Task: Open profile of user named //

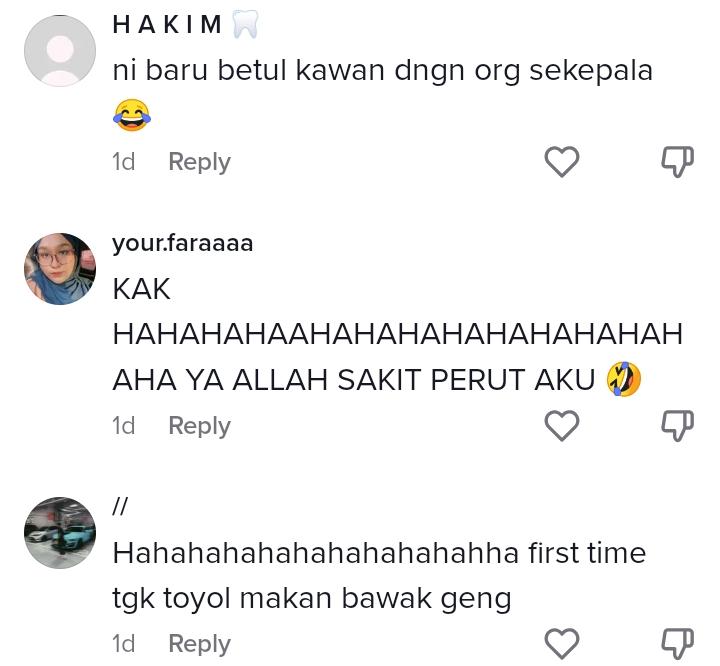Action: 120,507
